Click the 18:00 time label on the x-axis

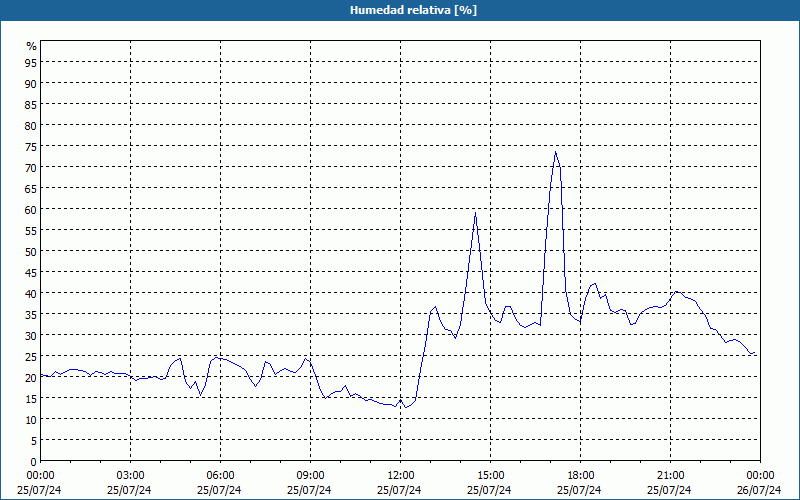581,476
